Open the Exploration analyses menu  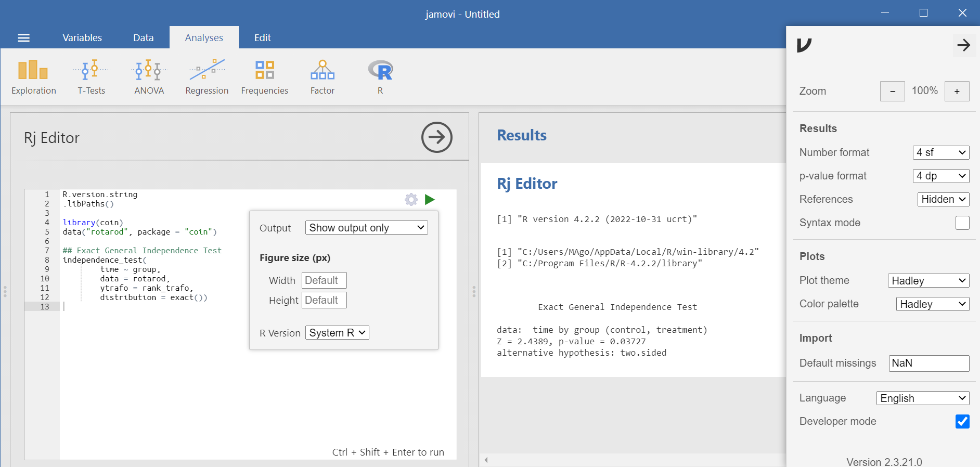34,77
